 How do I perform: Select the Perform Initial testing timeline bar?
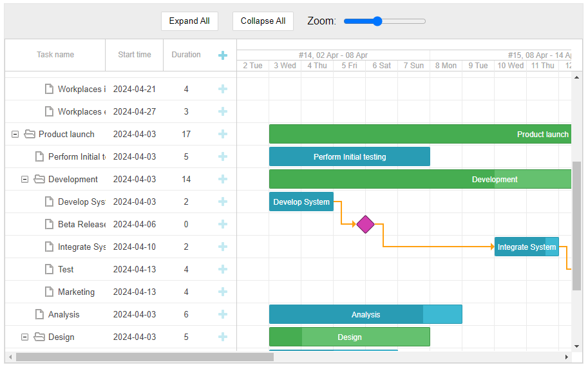350,156
